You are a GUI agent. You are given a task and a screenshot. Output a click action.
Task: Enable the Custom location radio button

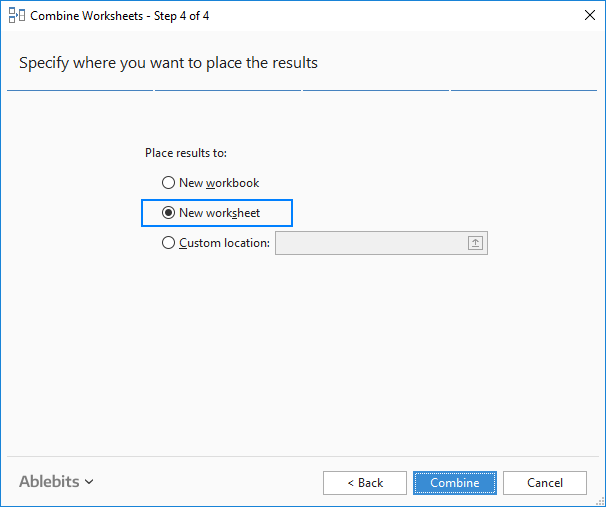click(168, 243)
